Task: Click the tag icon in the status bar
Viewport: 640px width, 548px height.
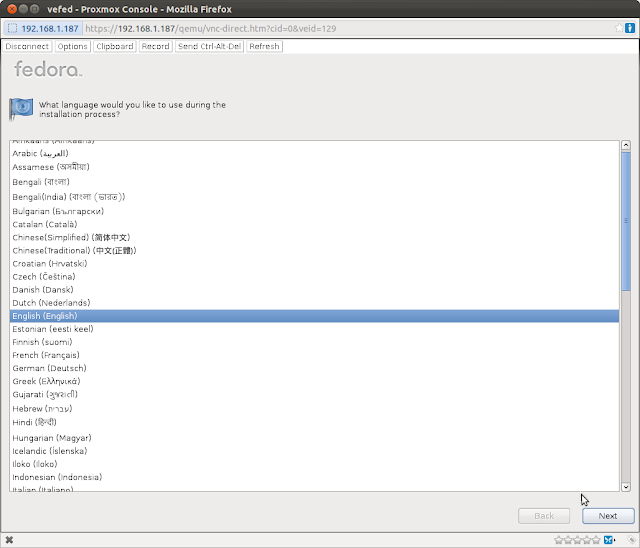Action: pos(631,540)
